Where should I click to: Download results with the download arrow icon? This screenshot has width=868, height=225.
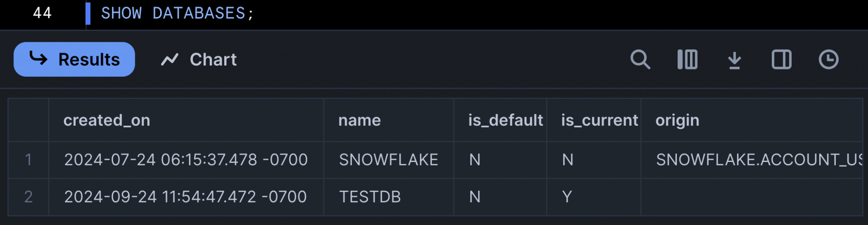[x=734, y=60]
